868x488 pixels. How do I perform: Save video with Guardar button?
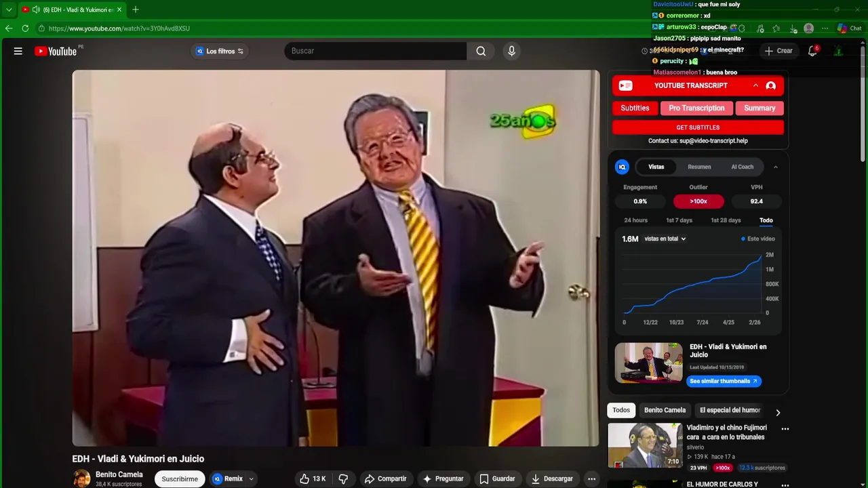(x=497, y=479)
